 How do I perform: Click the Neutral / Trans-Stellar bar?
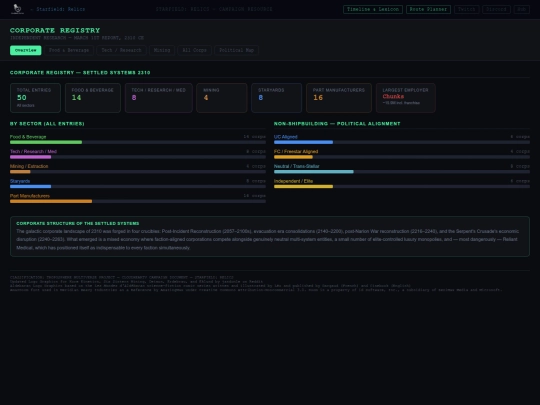[x=314, y=172]
